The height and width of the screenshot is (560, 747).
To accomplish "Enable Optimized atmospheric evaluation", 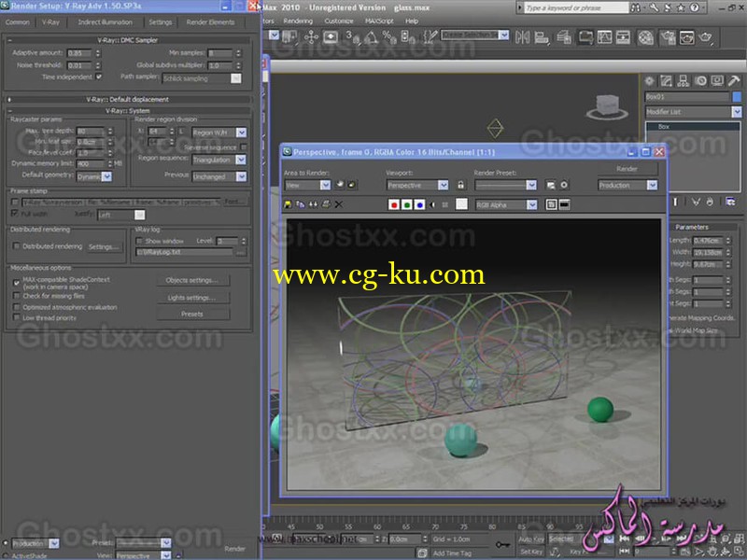I will pyautogui.click(x=16, y=307).
